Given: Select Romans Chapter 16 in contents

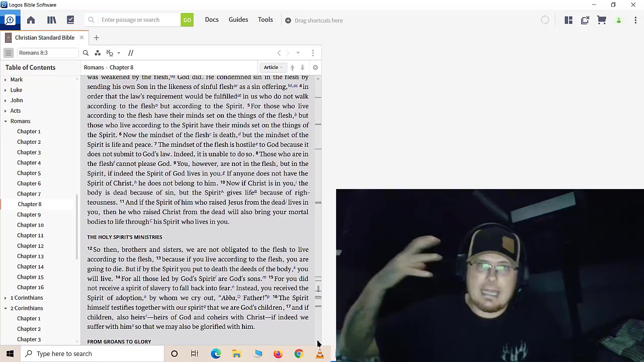Looking at the screenshot, I should click(30, 288).
